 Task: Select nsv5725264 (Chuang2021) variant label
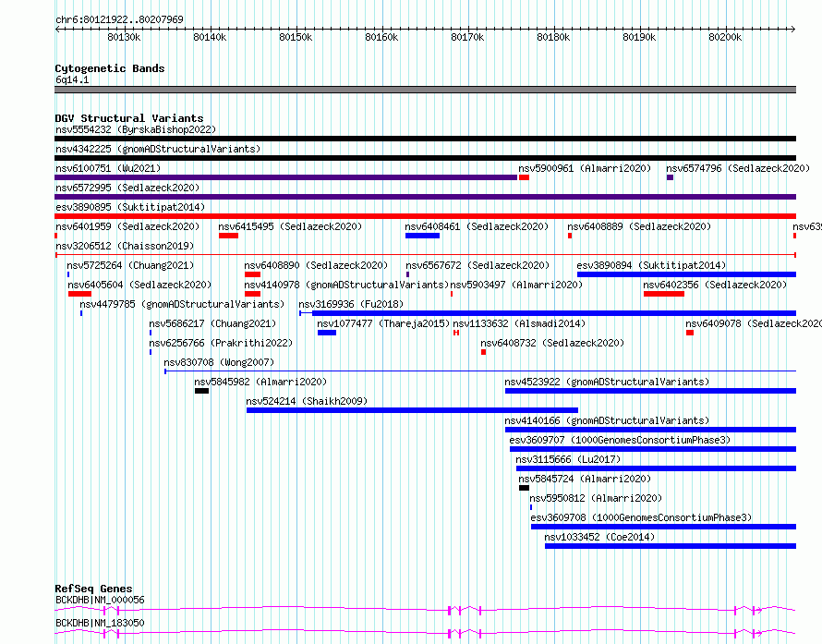tap(130, 265)
